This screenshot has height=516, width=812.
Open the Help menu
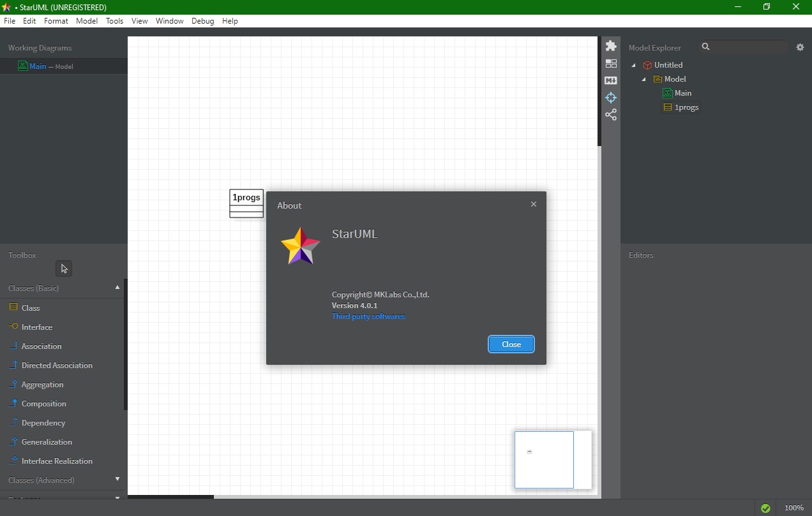coord(230,20)
